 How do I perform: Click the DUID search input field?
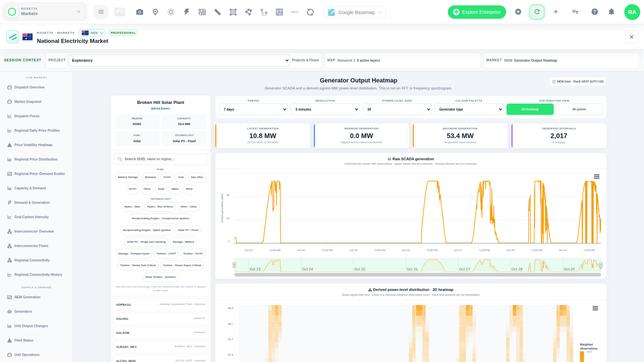click(161, 159)
